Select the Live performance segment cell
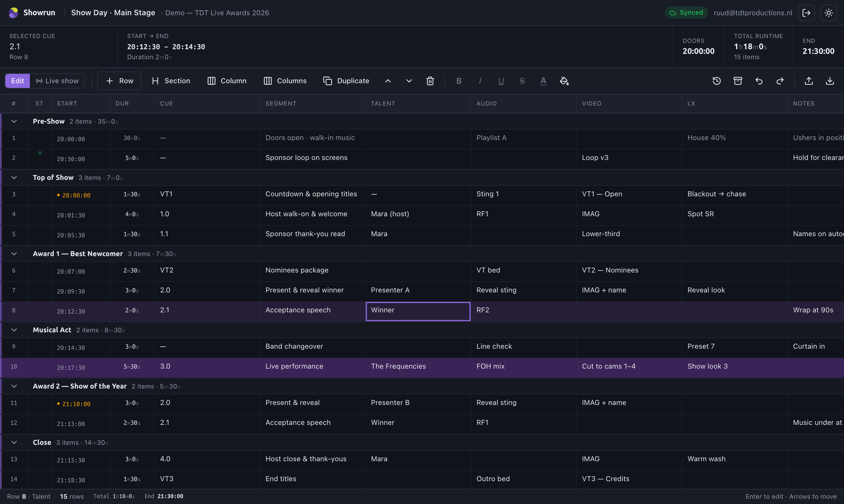This screenshot has height=504, width=844. 313,367
